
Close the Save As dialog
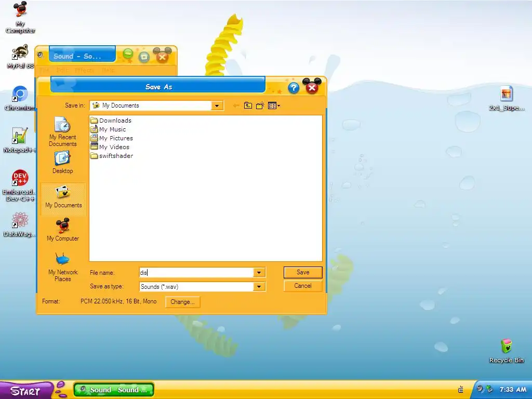(312, 88)
